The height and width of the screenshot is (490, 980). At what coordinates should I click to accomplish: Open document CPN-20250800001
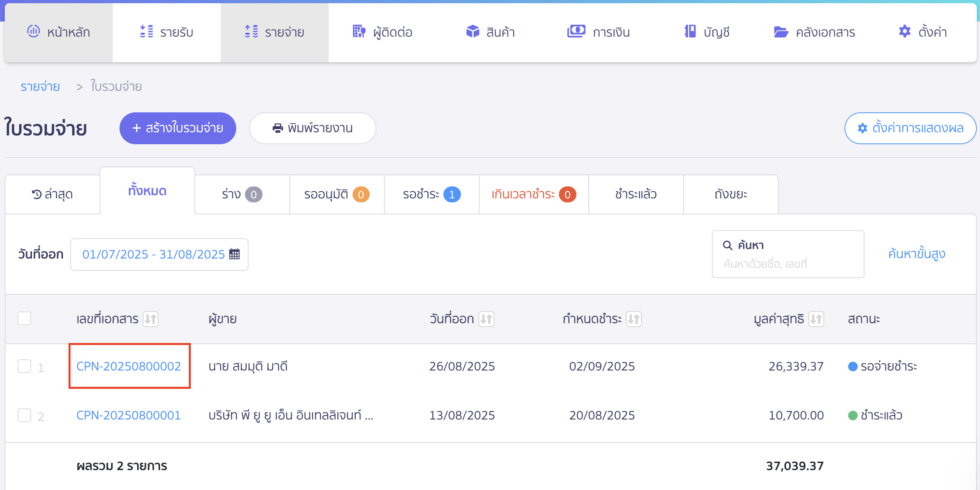129,415
